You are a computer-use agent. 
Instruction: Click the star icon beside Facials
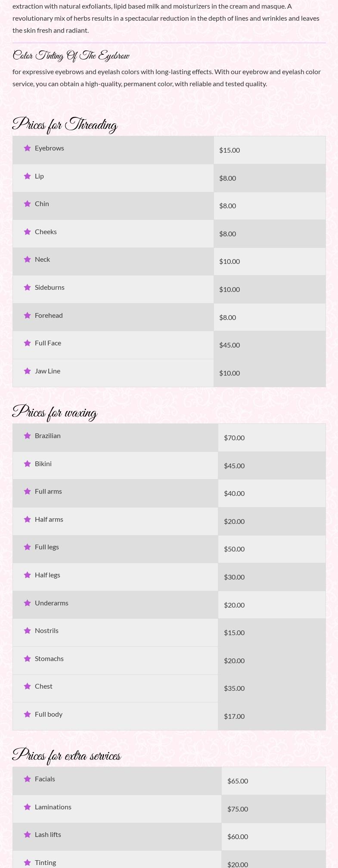point(28,779)
